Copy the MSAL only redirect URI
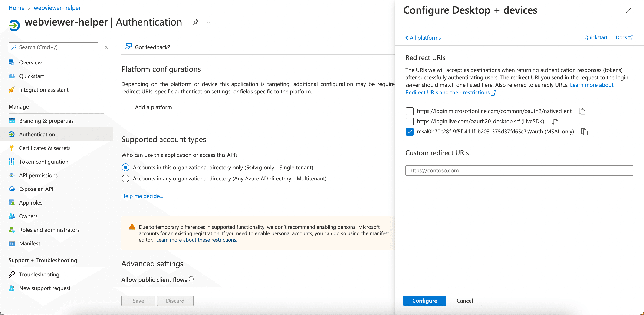 tap(584, 132)
